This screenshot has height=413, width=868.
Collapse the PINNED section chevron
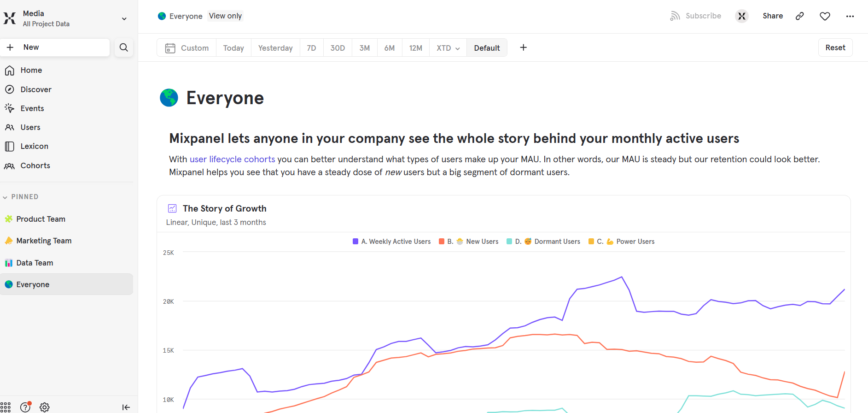(x=5, y=197)
